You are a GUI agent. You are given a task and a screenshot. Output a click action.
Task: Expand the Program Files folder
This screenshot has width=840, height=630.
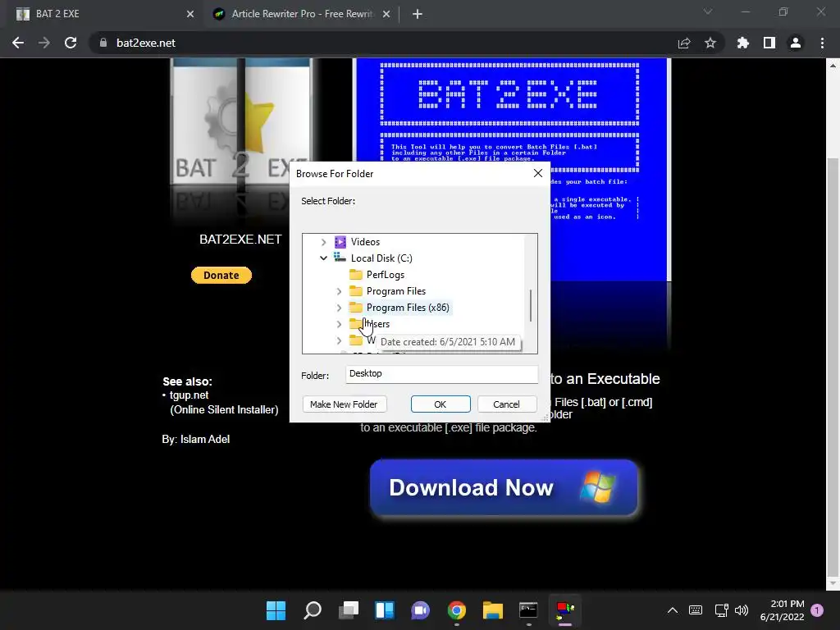tap(339, 291)
